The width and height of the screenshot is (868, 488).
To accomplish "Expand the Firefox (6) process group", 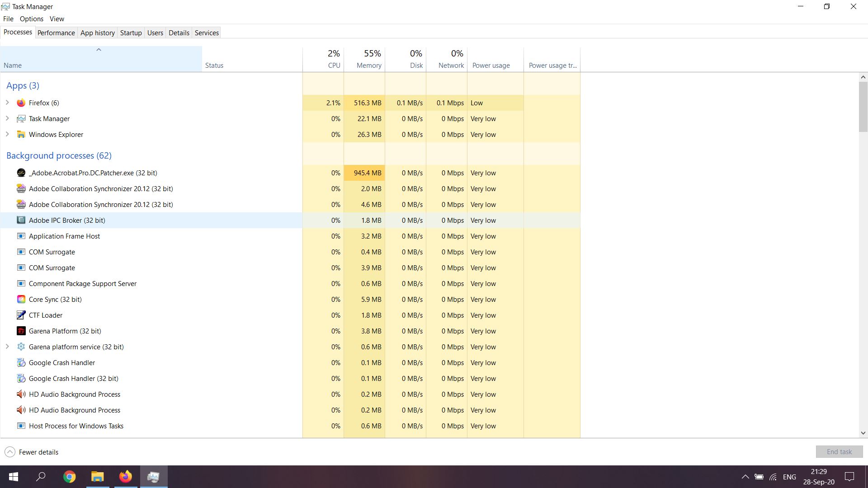I will [7, 103].
